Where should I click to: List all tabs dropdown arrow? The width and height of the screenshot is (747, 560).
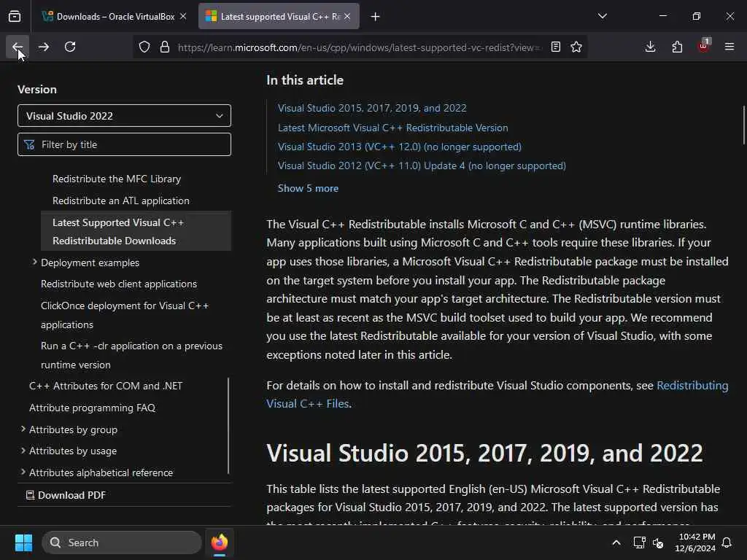point(602,16)
